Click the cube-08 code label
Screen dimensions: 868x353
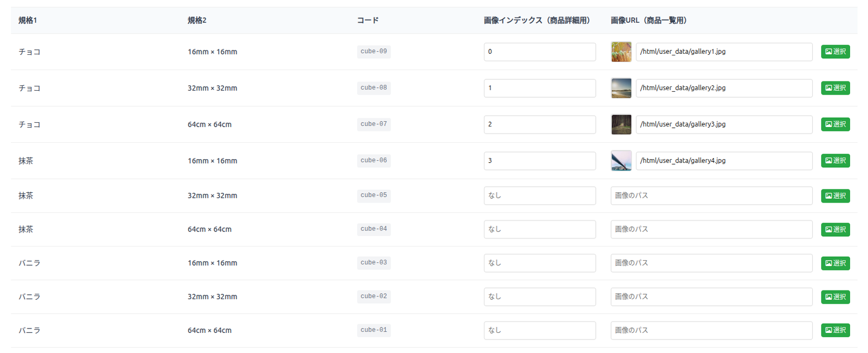point(374,88)
